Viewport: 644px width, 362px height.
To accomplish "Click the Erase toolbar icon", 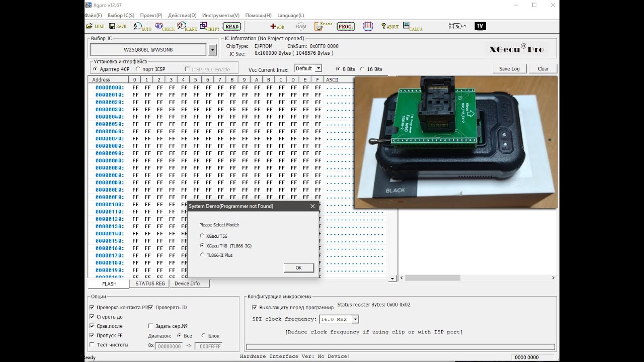I will pos(324,26).
